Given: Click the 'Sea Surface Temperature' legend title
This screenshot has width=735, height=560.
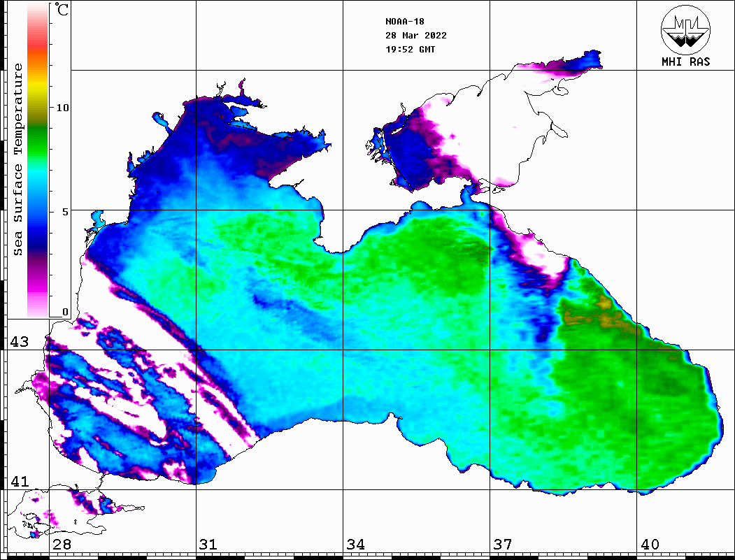Looking at the screenshot, I should pos(17,159).
